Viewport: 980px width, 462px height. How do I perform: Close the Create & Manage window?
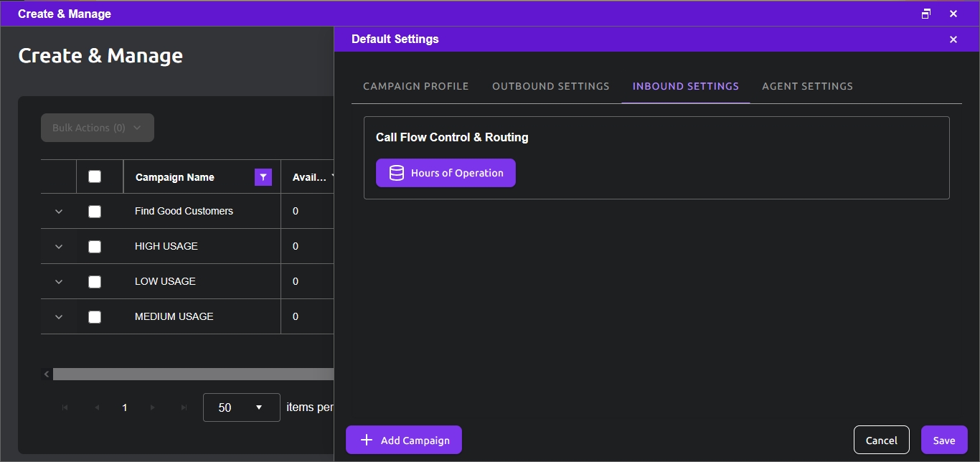pos(953,14)
